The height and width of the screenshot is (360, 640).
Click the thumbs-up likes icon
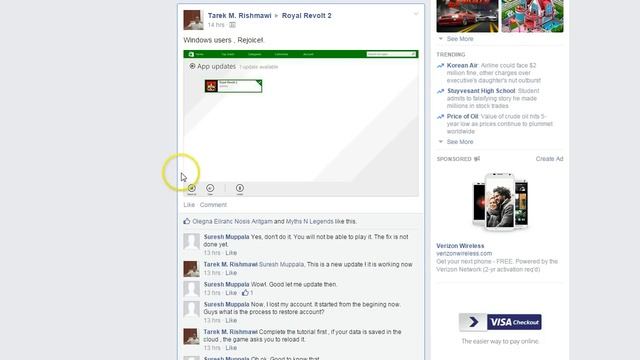point(187,221)
